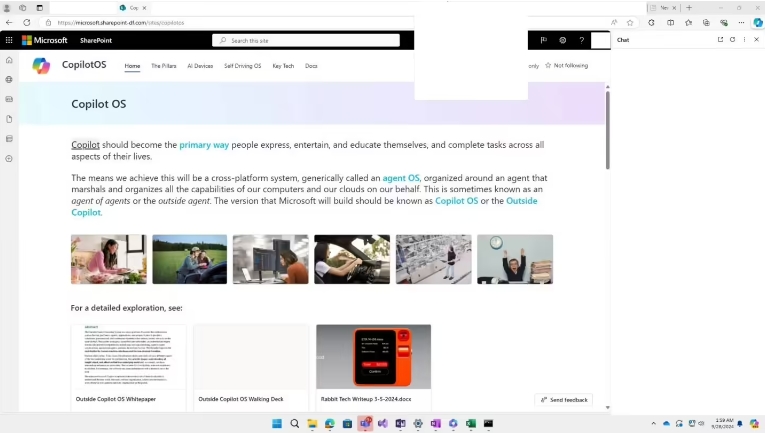Click the CopilotOS site title
The width and height of the screenshot is (765, 433).
(84, 65)
